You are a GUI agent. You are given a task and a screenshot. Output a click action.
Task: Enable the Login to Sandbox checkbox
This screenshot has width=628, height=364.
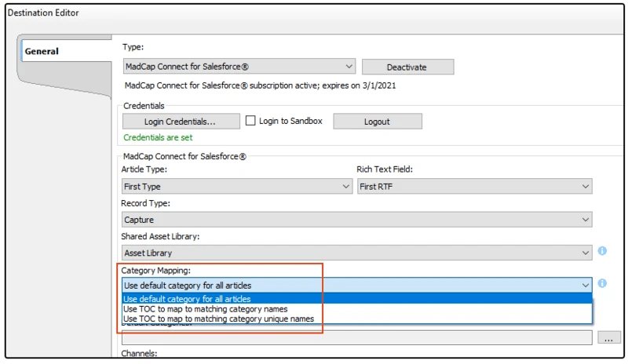(250, 121)
